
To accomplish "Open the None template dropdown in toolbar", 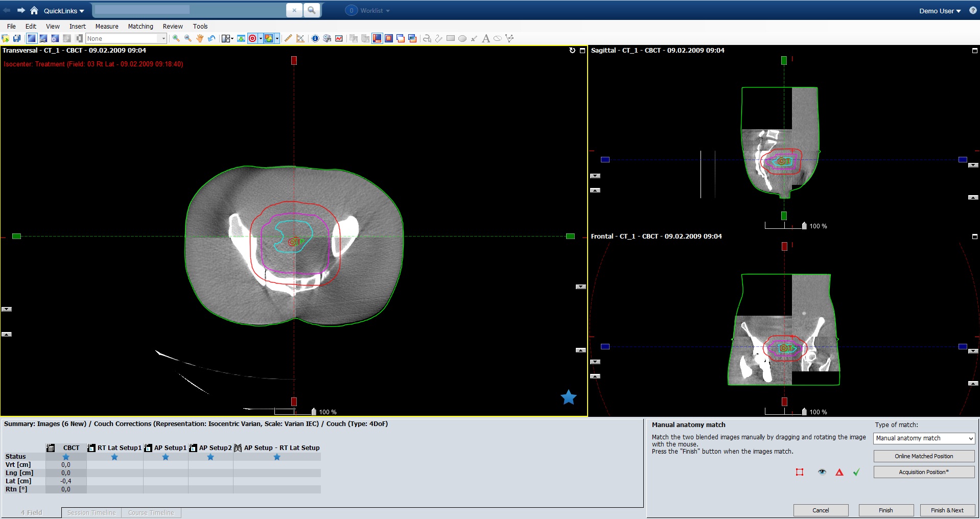I will pyautogui.click(x=163, y=38).
